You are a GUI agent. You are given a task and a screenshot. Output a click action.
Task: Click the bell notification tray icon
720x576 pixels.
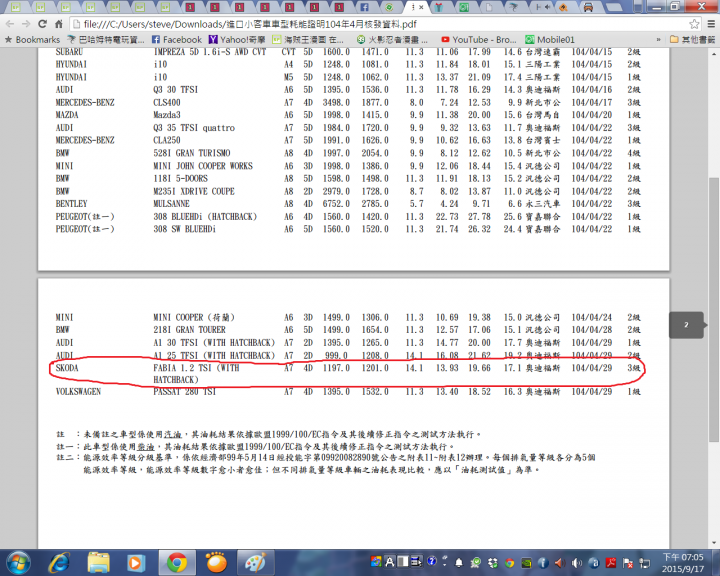point(458,563)
